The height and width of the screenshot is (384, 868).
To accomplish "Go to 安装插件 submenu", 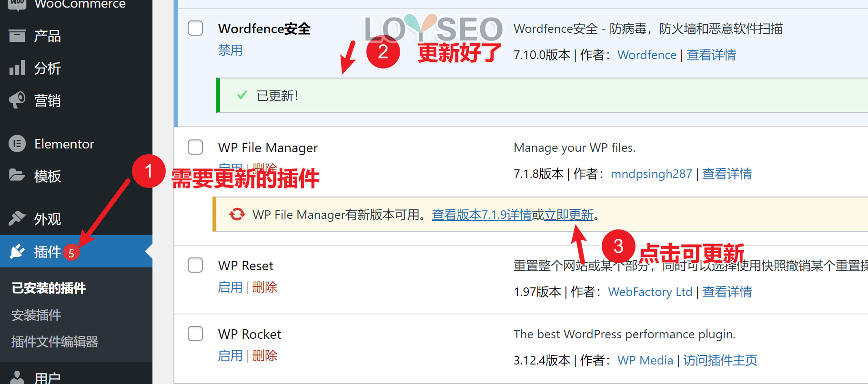I will pyautogui.click(x=36, y=315).
